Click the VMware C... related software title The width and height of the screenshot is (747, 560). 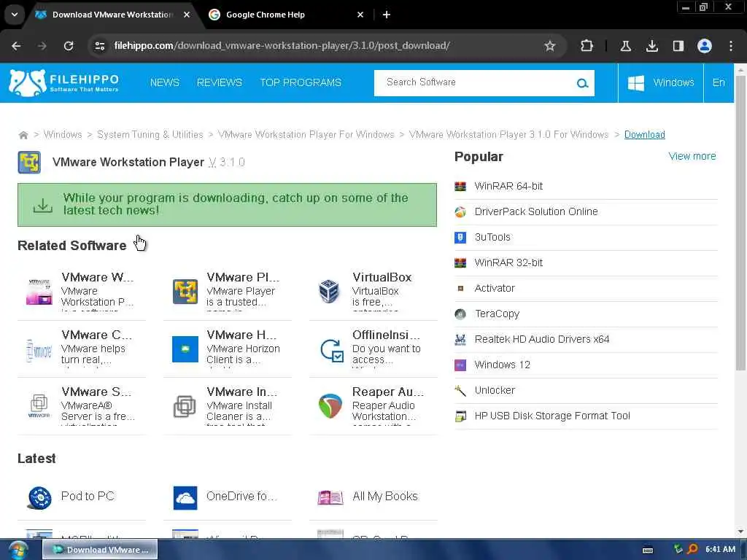(x=97, y=335)
